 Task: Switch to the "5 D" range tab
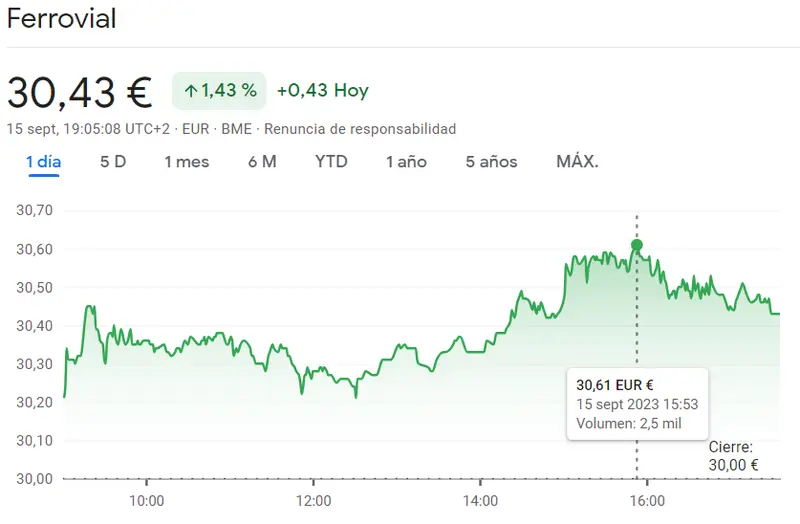pyautogui.click(x=113, y=161)
